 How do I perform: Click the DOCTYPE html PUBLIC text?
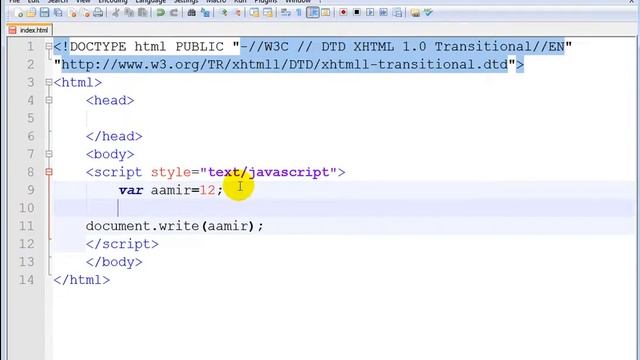(x=147, y=47)
